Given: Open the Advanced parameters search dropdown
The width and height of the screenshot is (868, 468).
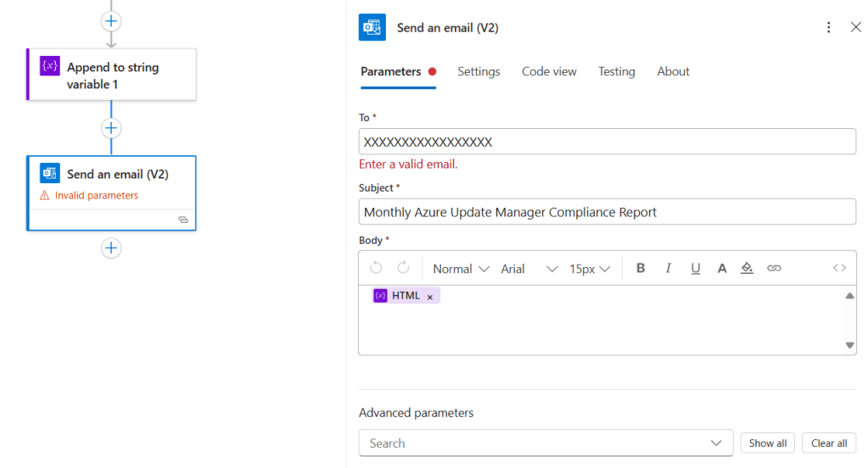Looking at the screenshot, I should [546, 443].
